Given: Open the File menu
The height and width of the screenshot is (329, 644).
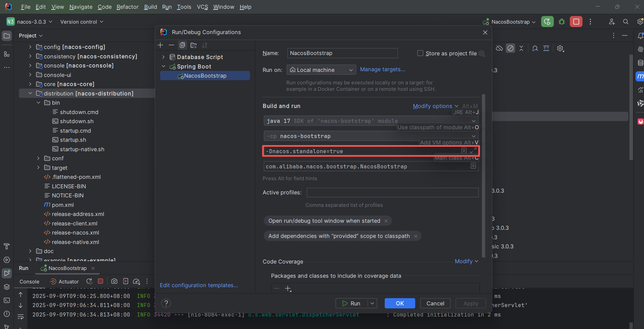Looking at the screenshot, I should tap(26, 7).
